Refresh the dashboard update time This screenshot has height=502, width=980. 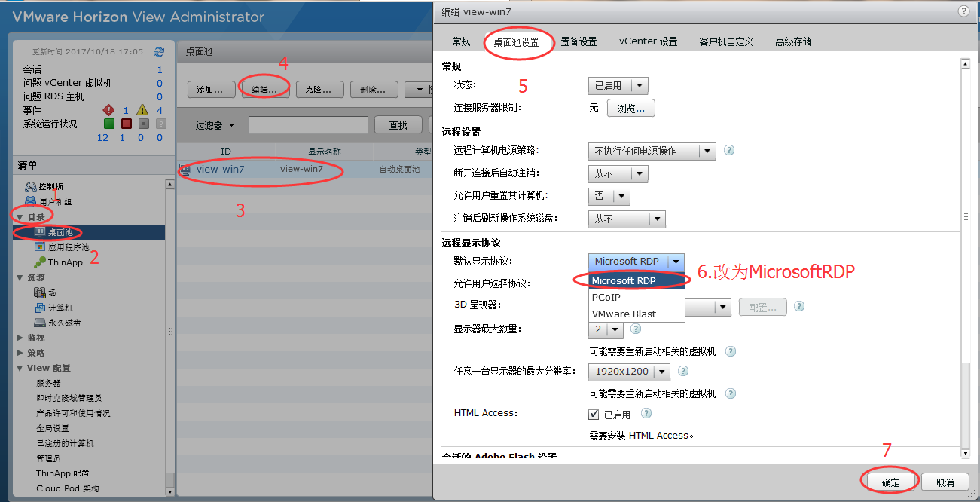(x=158, y=52)
